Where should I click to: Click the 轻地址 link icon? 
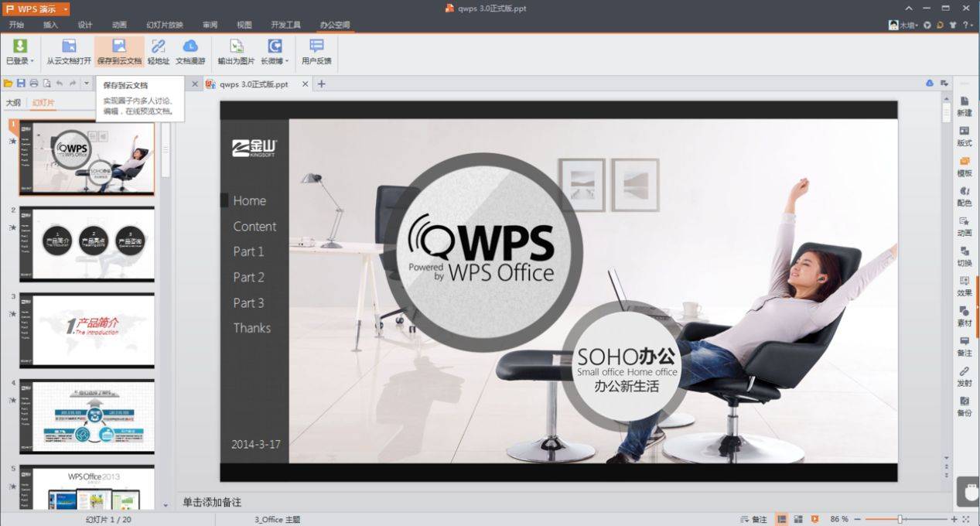(159, 52)
